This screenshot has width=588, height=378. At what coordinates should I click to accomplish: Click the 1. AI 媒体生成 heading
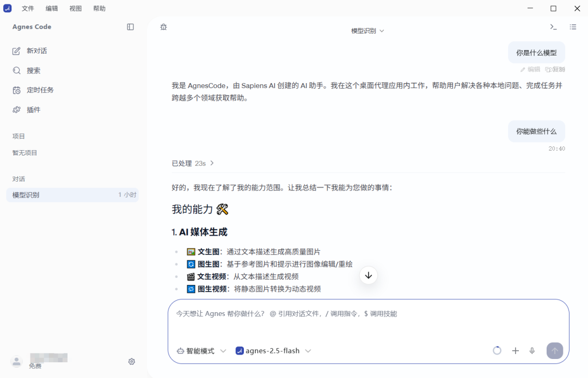pyautogui.click(x=199, y=232)
